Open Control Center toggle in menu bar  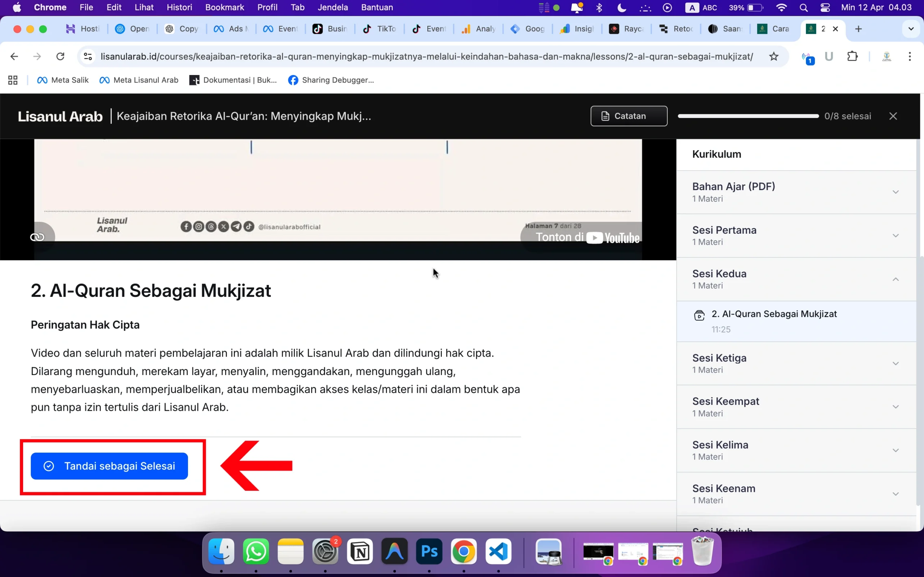coord(825,7)
